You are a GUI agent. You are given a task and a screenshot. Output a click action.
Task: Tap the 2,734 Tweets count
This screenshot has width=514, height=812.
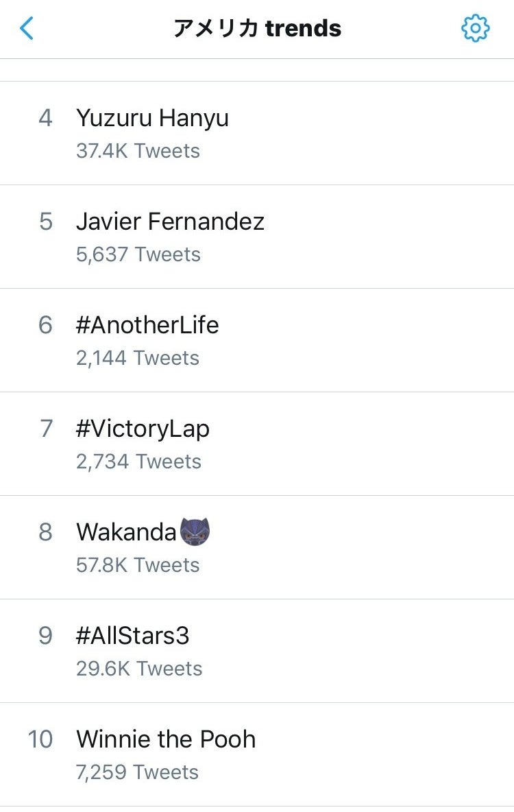(138, 462)
